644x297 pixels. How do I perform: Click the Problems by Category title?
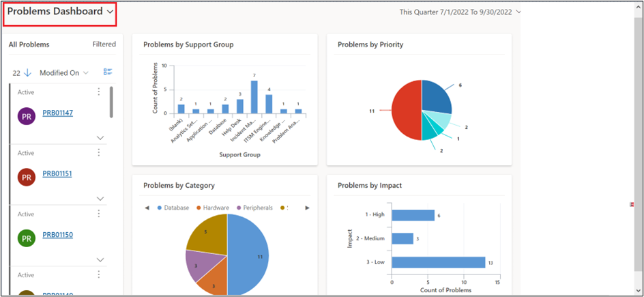(x=179, y=186)
